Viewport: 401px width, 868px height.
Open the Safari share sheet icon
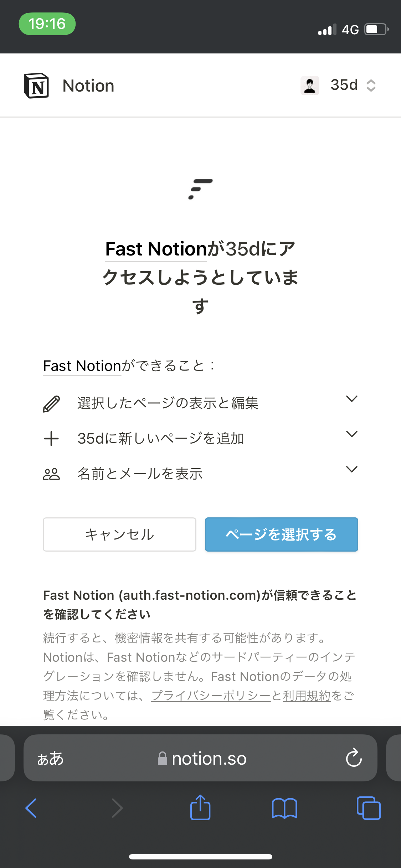tap(200, 807)
